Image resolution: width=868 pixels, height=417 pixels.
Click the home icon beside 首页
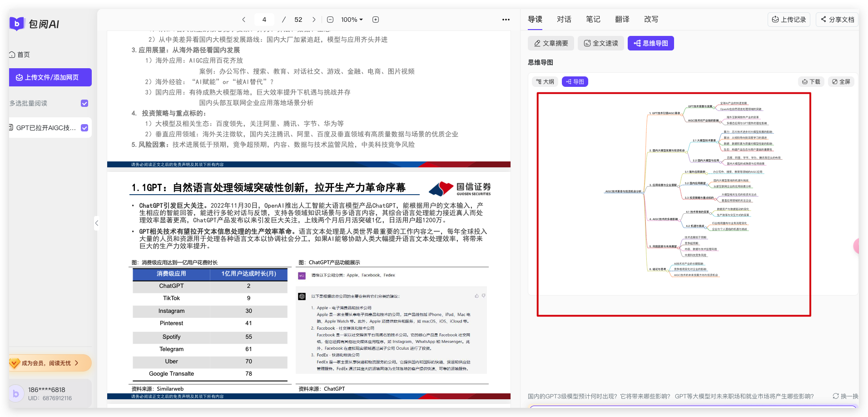click(12, 55)
